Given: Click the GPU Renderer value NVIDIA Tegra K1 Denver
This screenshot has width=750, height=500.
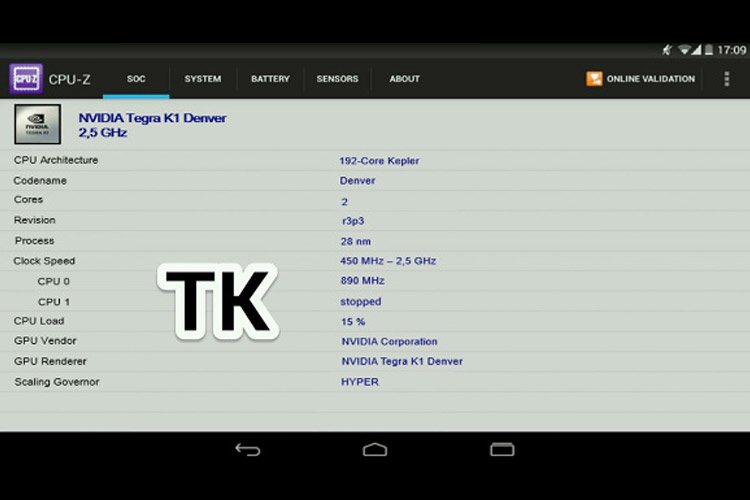Looking at the screenshot, I should click(x=402, y=361).
